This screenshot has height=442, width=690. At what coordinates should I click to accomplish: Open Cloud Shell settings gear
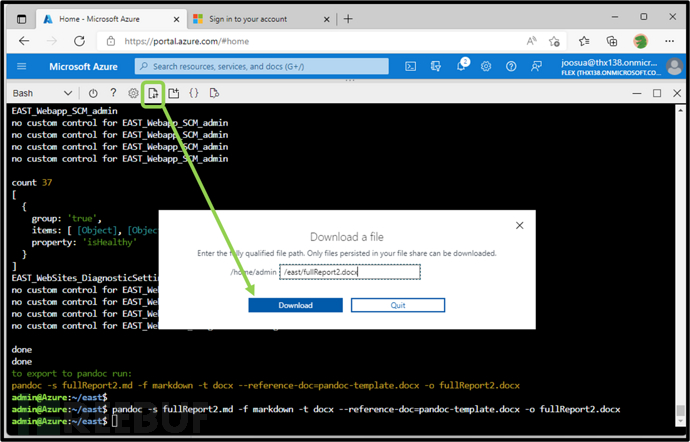(x=133, y=93)
